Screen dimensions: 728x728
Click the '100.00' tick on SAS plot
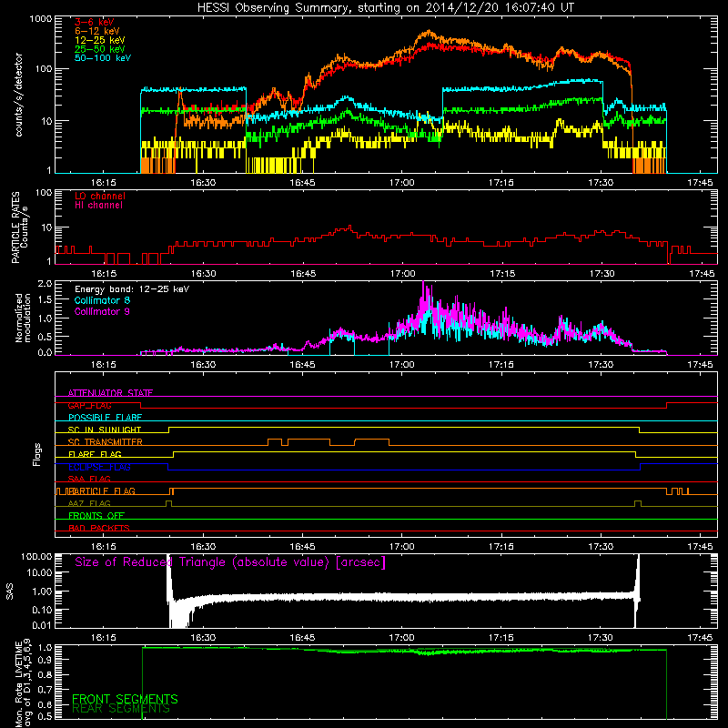36,556
